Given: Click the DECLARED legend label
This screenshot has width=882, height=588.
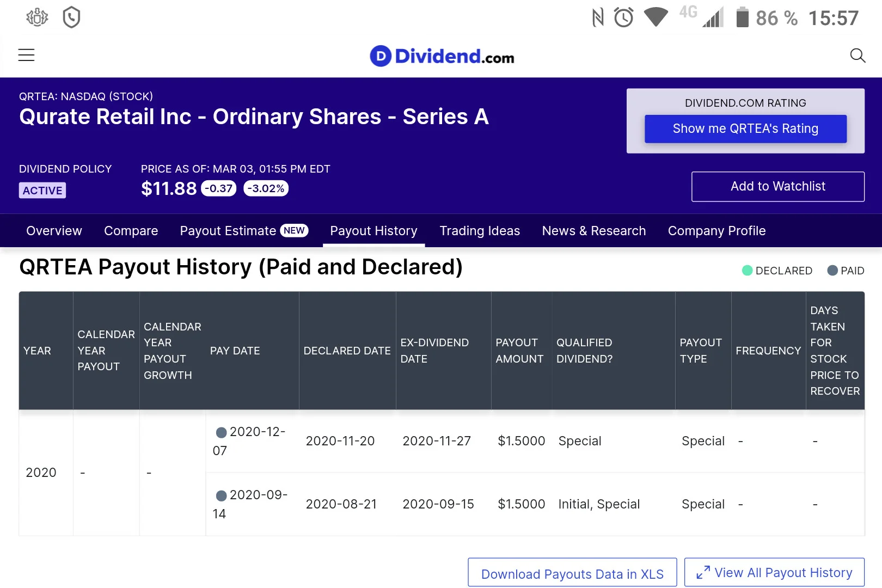Looking at the screenshot, I should click(x=783, y=271).
